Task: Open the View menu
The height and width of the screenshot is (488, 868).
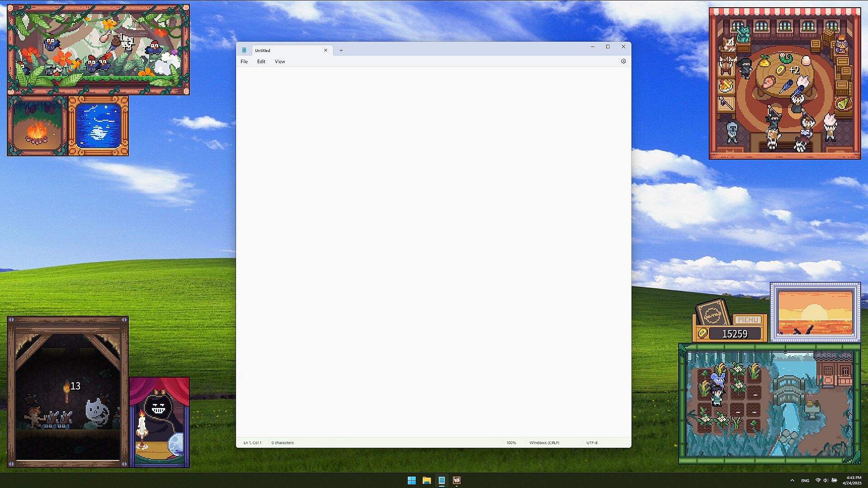Action: [280, 61]
